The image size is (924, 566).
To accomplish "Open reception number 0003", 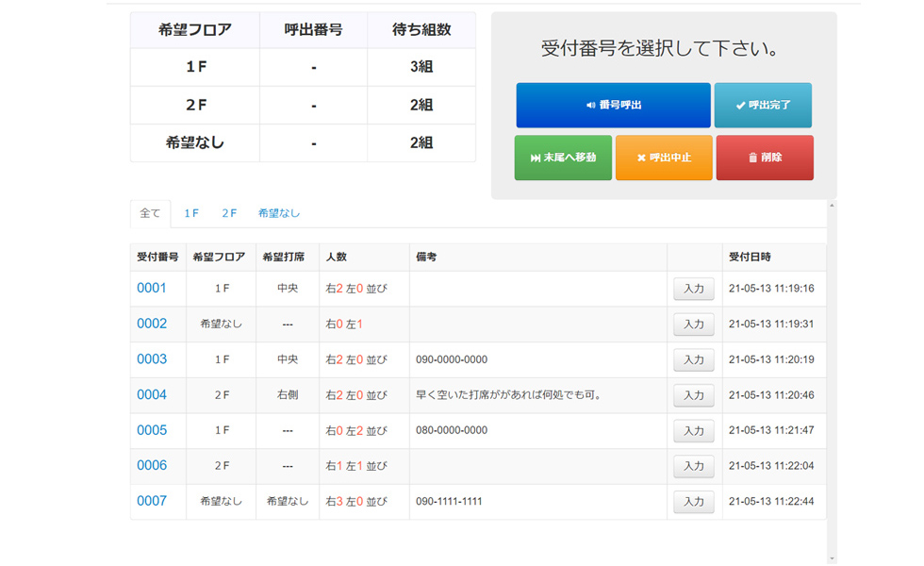I will [x=152, y=359].
